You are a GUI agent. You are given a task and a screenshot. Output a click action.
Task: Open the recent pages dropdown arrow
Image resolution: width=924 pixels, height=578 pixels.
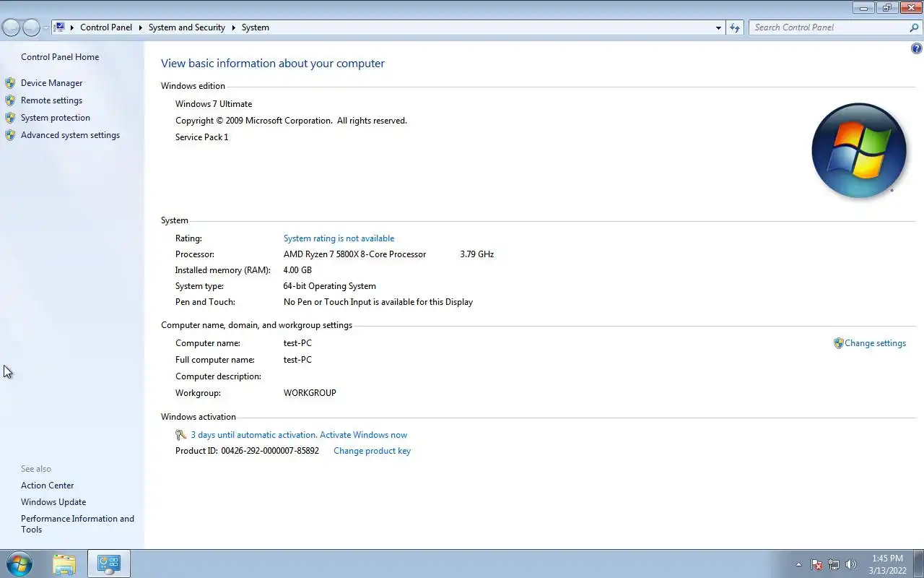coord(45,27)
